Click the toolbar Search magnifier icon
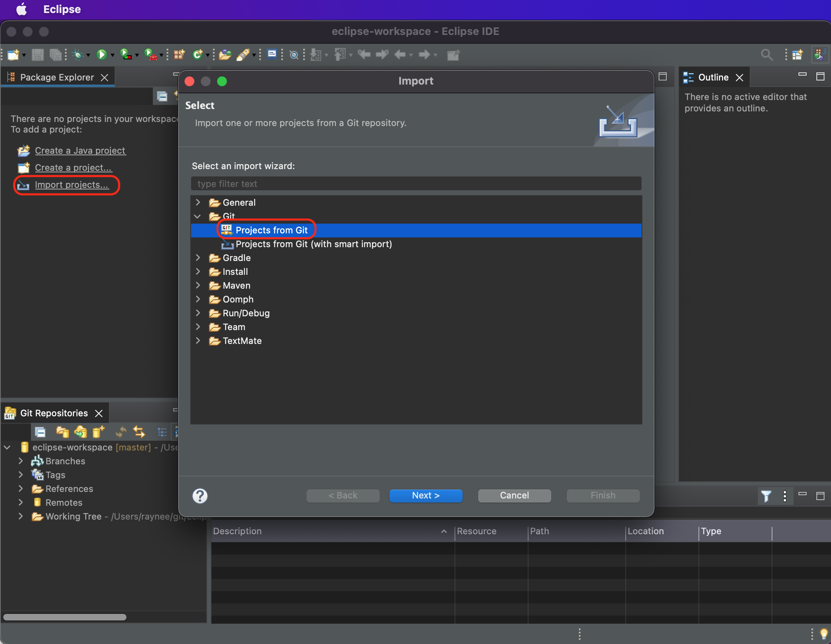831x644 pixels. pos(766,54)
